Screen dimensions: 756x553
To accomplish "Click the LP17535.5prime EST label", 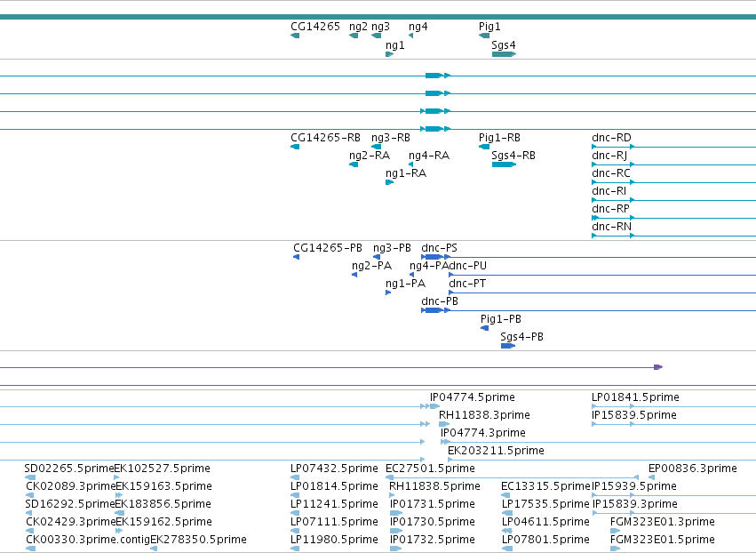I will click(545, 504).
